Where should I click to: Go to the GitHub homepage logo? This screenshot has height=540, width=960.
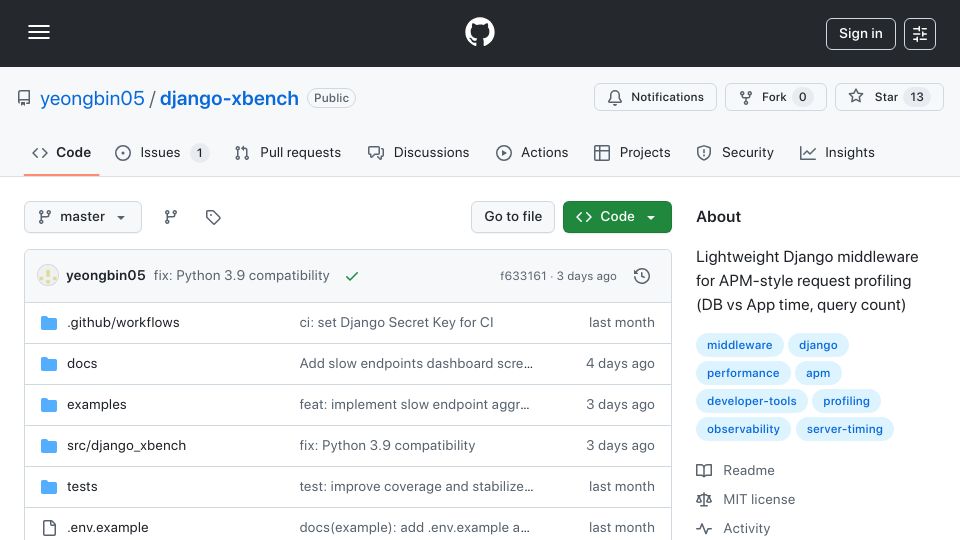(479, 32)
